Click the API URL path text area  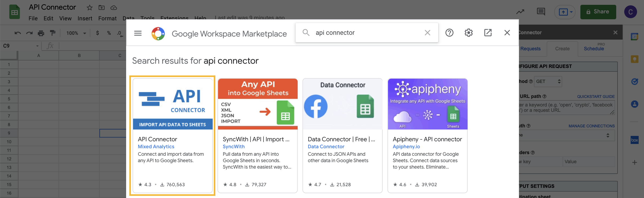point(567,108)
